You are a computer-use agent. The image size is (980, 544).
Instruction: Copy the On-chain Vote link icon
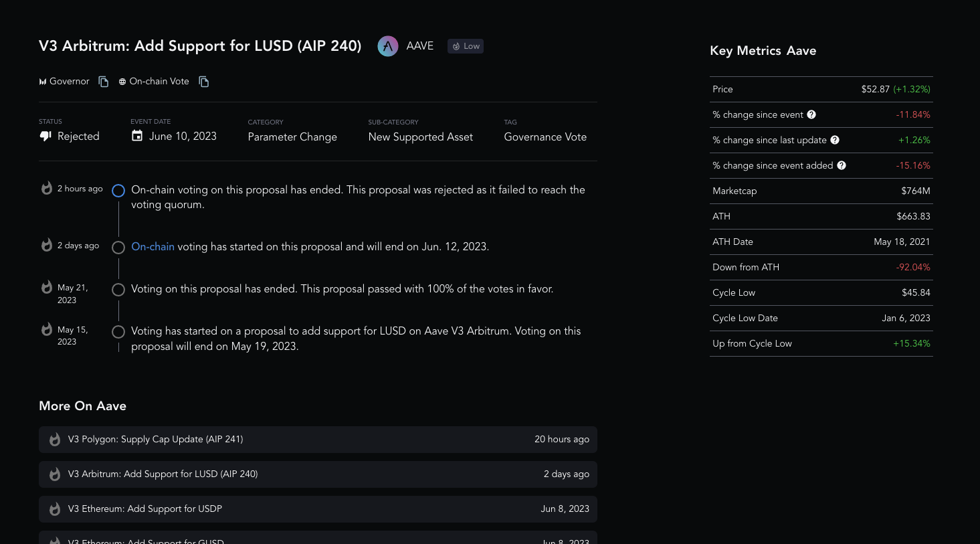pos(204,82)
